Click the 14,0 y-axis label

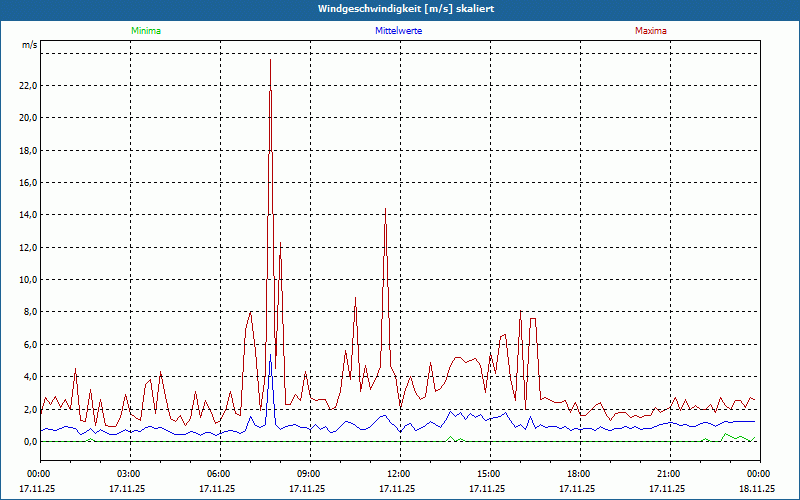coord(28,215)
